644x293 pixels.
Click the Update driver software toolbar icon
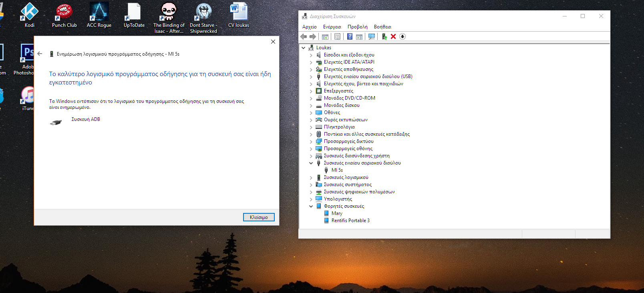[384, 36]
